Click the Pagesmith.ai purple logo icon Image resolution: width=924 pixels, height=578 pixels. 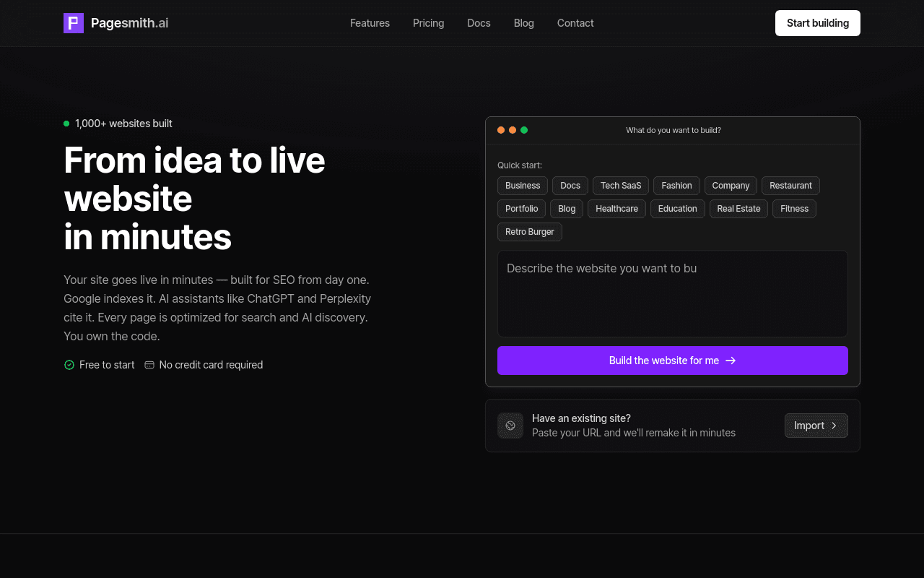[74, 23]
